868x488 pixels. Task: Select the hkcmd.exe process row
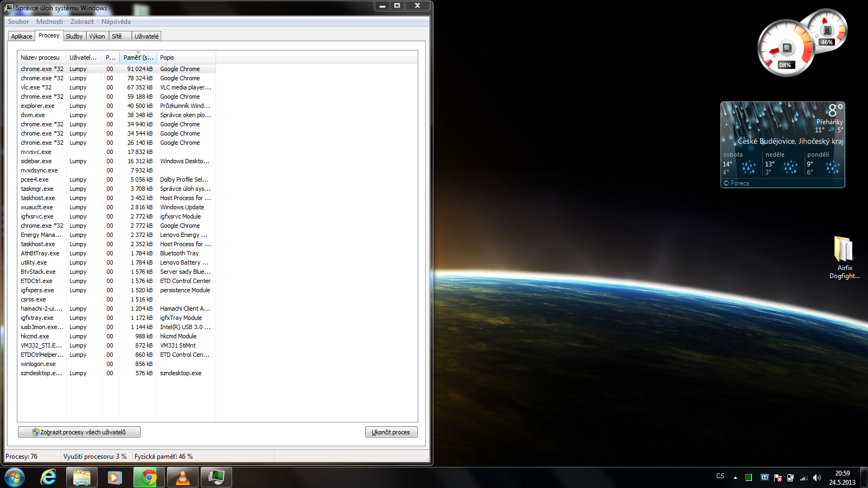click(x=117, y=336)
